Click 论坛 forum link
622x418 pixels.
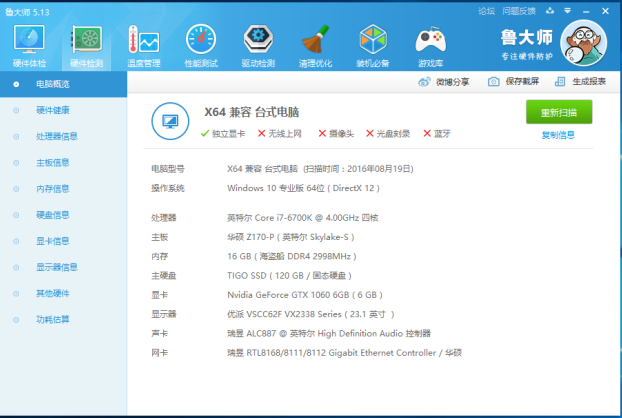coord(486,11)
